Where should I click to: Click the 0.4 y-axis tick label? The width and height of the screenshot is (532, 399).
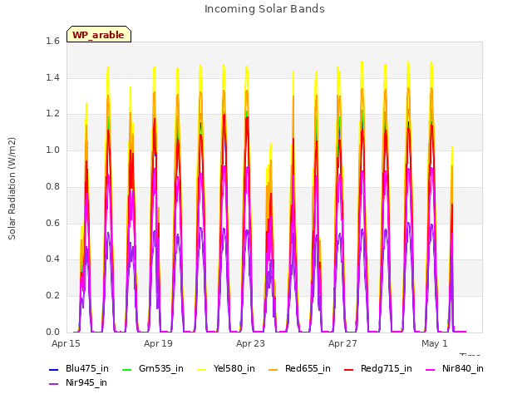pos(52,259)
